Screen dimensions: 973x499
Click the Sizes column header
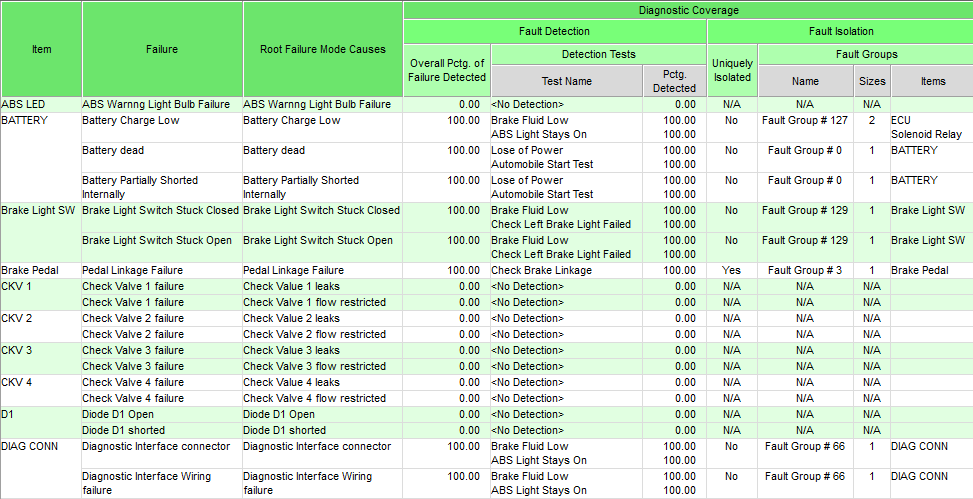(x=872, y=81)
